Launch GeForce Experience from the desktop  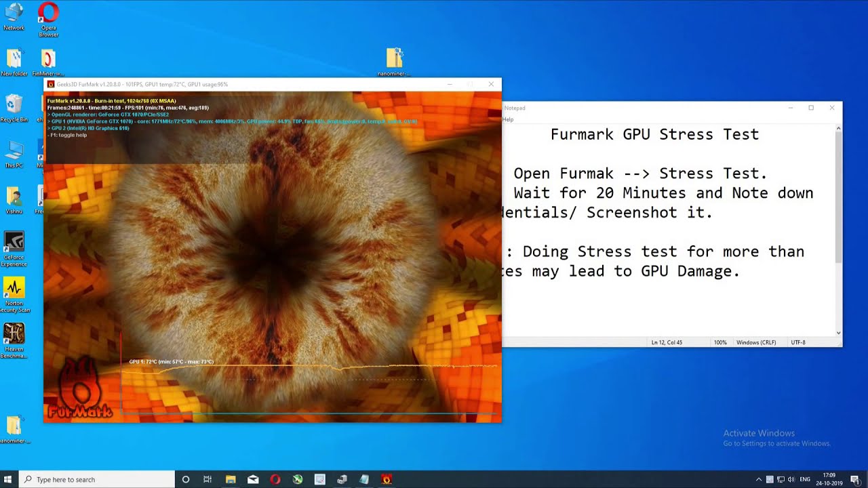(14, 248)
